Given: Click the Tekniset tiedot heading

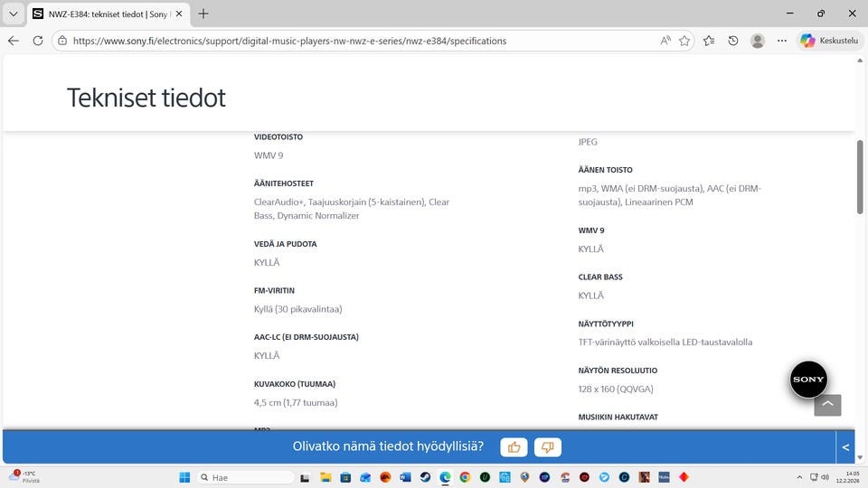Looking at the screenshot, I should (x=146, y=98).
